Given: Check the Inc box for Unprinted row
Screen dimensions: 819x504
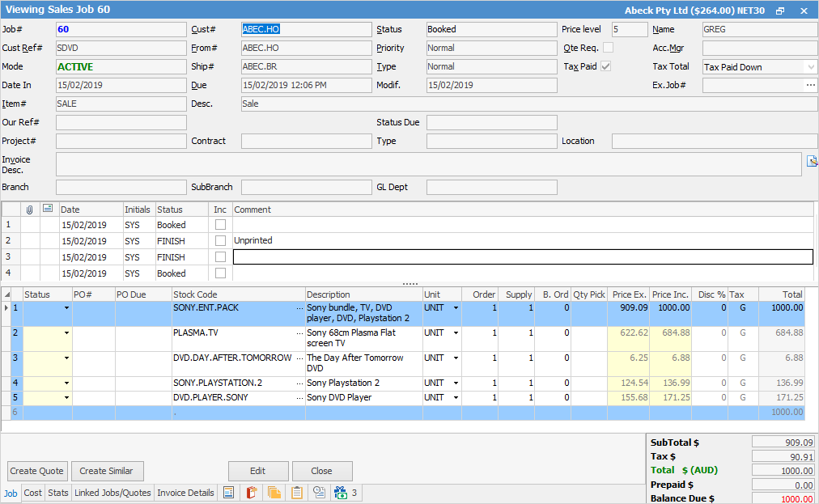Looking at the screenshot, I should 220,241.
